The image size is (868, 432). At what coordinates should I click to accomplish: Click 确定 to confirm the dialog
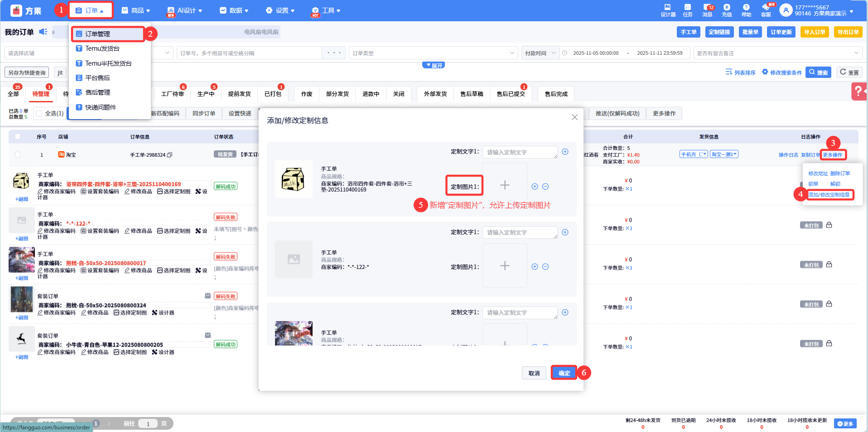click(564, 373)
